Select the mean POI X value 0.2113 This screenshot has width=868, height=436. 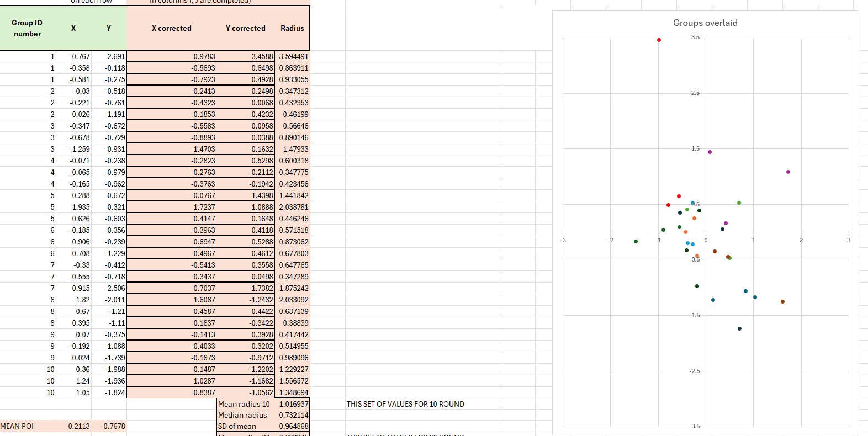pos(74,426)
